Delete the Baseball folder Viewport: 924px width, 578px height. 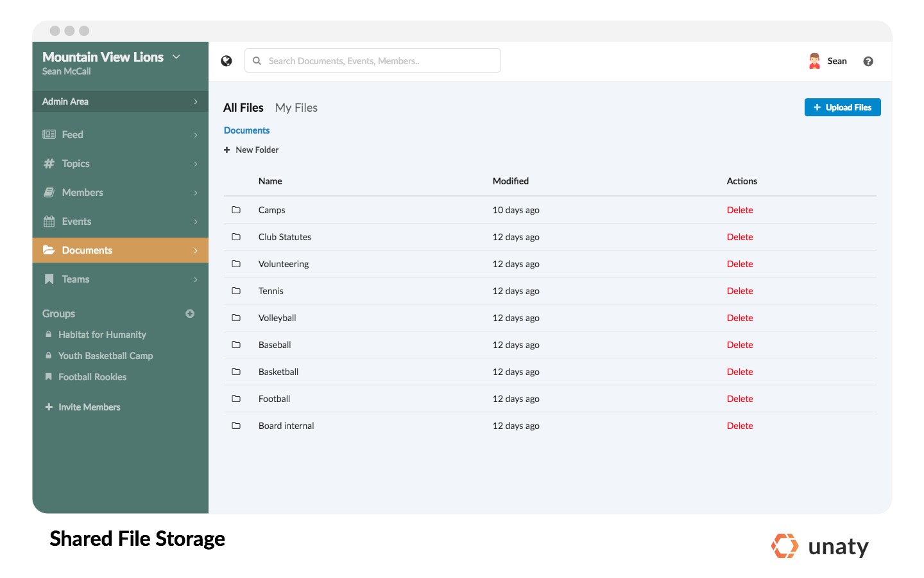click(740, 345)
